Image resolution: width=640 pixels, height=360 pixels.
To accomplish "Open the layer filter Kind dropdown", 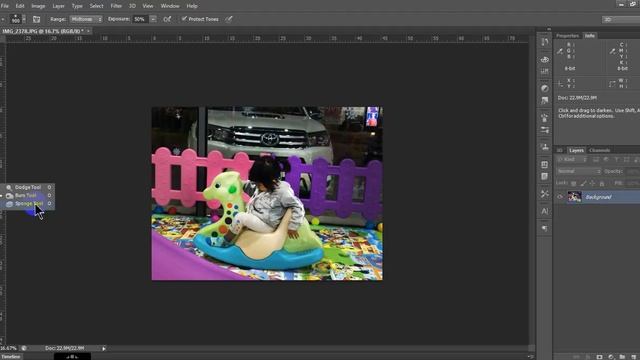I will (x=572, y=160).
